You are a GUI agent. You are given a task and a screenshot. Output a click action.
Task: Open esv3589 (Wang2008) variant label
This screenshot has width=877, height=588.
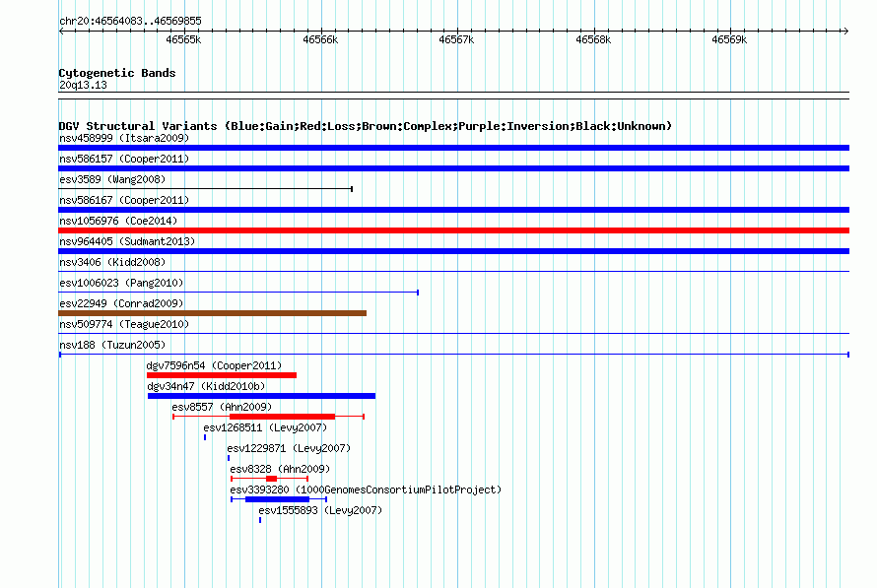[112, 179]
